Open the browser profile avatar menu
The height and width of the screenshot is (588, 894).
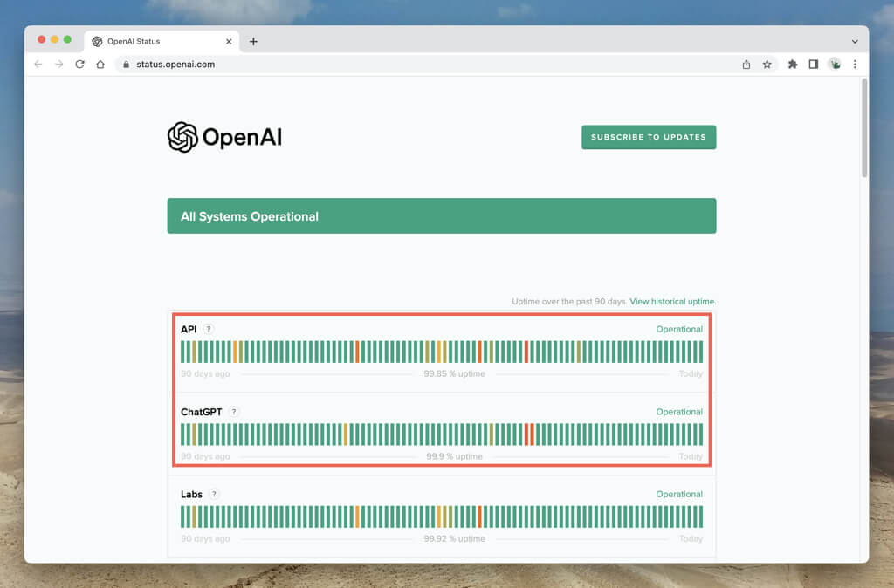click(x=835, y=64)
